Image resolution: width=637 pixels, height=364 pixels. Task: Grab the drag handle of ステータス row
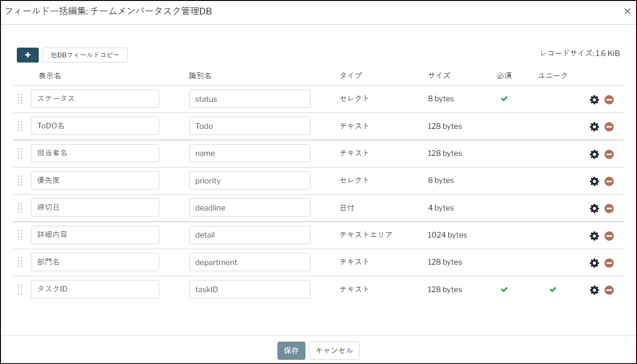click(20, 99)
